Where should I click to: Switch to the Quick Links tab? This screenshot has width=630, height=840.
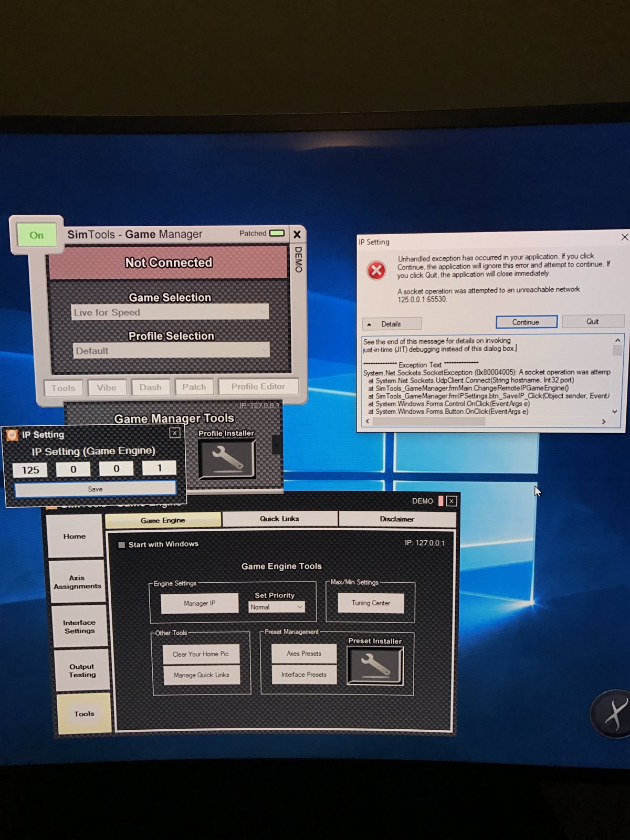click(280, 519)
